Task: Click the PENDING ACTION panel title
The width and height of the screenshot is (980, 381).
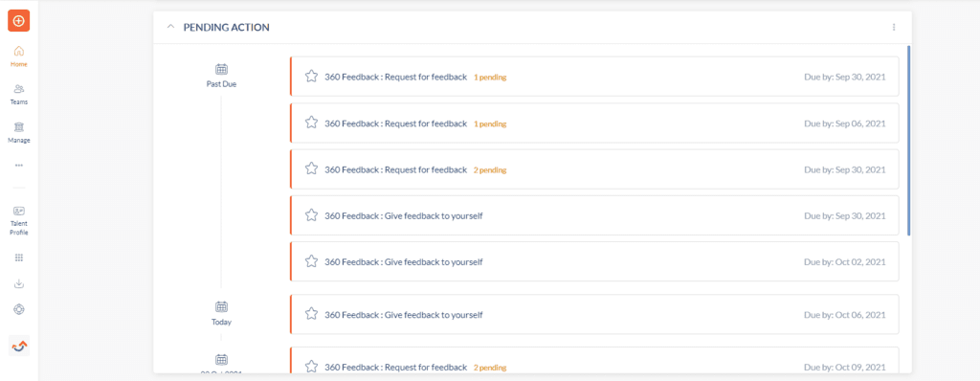Action: point(226,27)
